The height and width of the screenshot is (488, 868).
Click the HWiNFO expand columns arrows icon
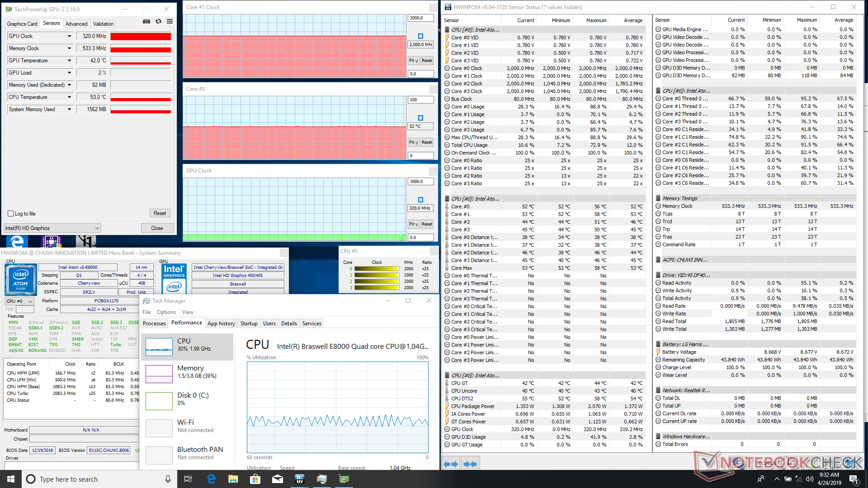[x=451, y=464]
